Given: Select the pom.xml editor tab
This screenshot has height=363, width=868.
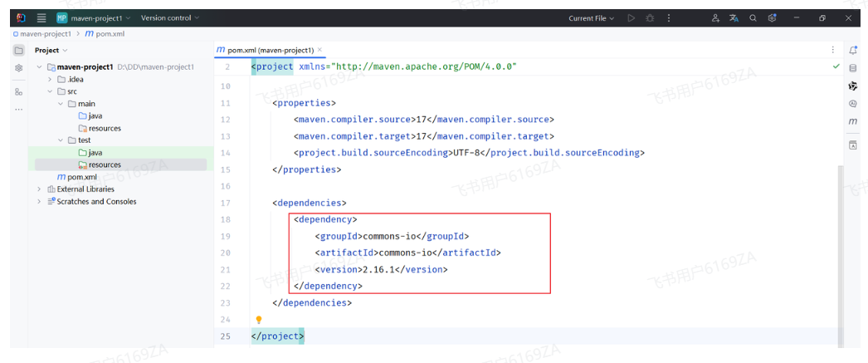Looking at the screenshot, I should [264, 51].
